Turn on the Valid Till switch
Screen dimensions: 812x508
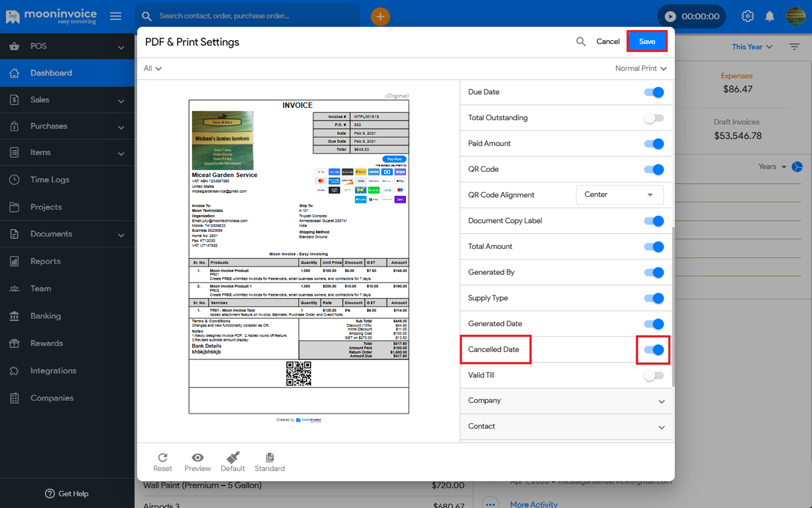point(654,375)
